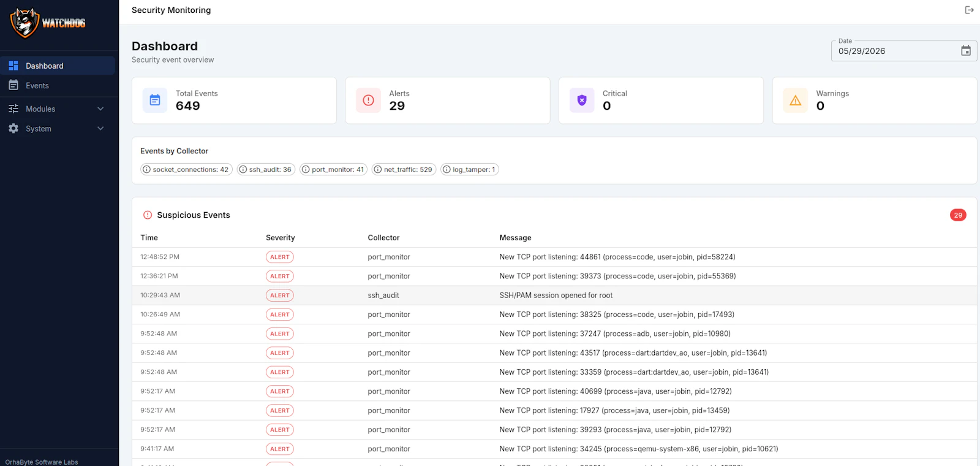Select message for port 44861 process=code
This screenshot has height=466, width=980.
[617, 257]
